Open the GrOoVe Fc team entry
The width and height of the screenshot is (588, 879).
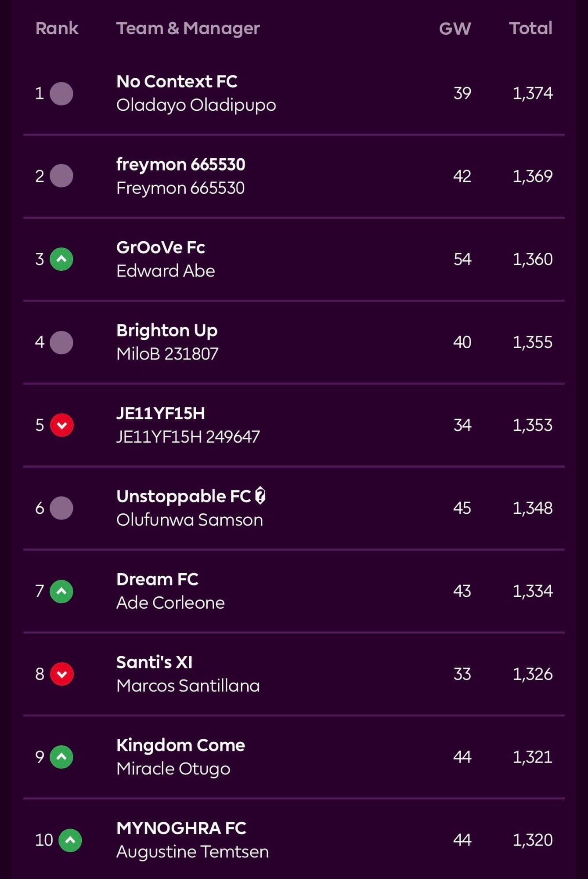160,247
